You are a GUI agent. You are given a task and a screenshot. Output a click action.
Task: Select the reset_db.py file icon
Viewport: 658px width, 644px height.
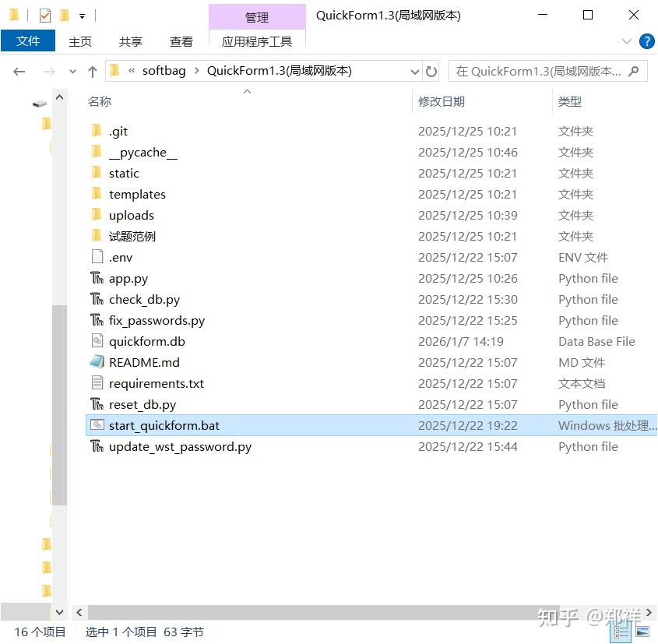click(97, 404)
